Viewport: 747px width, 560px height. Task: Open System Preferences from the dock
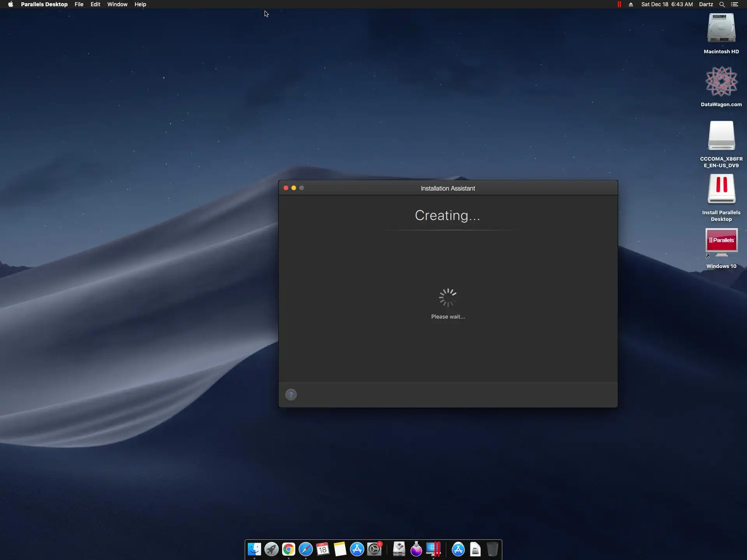point(374,549)
